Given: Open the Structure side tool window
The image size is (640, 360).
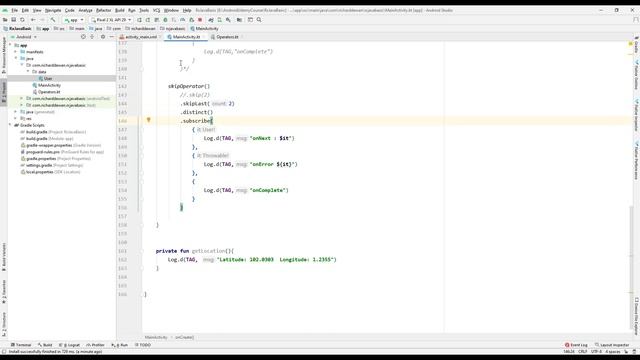Looking at the screenshot, I should click(x=4, y=324).
